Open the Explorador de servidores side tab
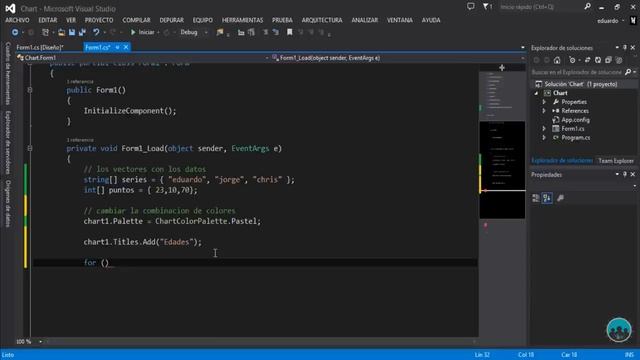 tap(8, 142)
